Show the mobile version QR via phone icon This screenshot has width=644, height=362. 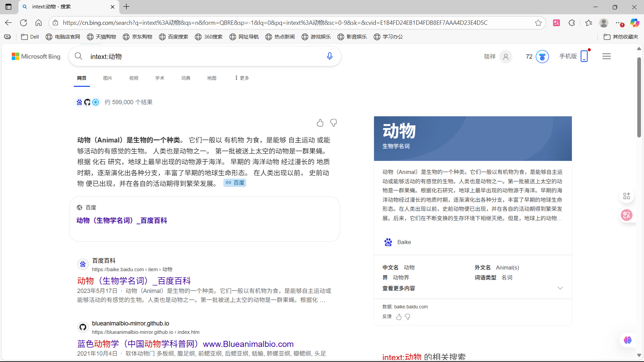tap(584, 56)
